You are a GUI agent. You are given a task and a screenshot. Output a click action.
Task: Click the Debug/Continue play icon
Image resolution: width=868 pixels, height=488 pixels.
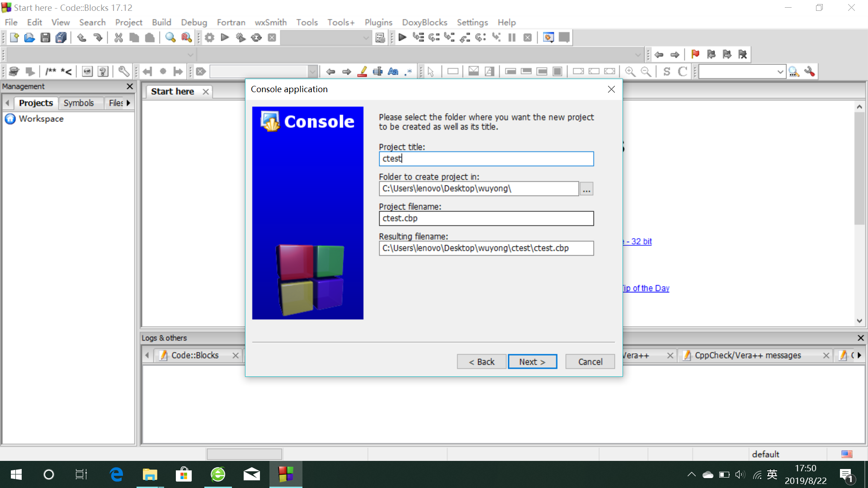402,38
